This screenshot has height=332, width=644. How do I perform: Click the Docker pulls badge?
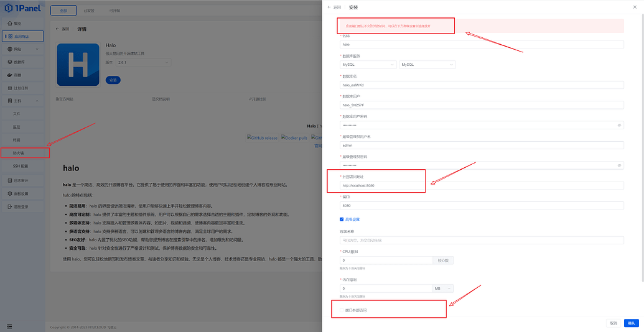[294, 138]
